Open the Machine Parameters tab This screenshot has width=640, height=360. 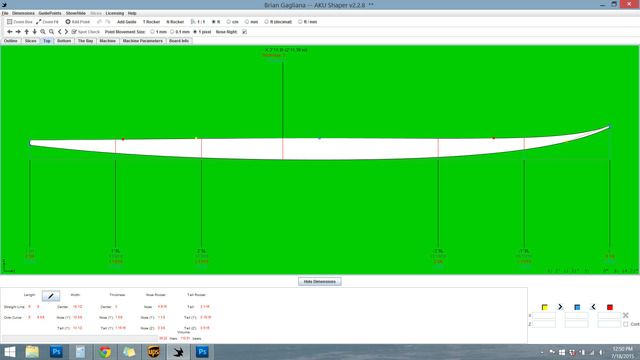click(x=142, y=41)
